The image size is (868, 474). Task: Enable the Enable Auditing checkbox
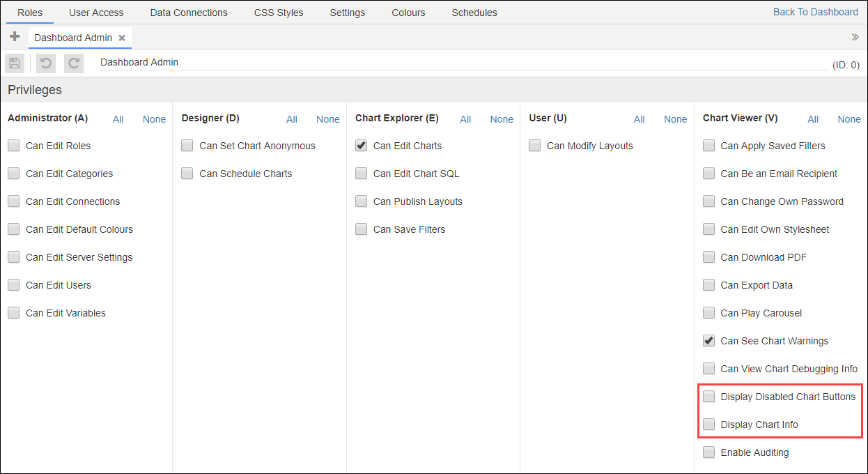coord(708,452)
